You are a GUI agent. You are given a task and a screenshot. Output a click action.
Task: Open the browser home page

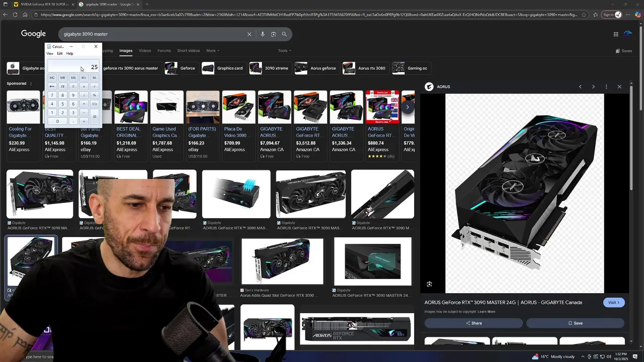[x=25, y=15]
